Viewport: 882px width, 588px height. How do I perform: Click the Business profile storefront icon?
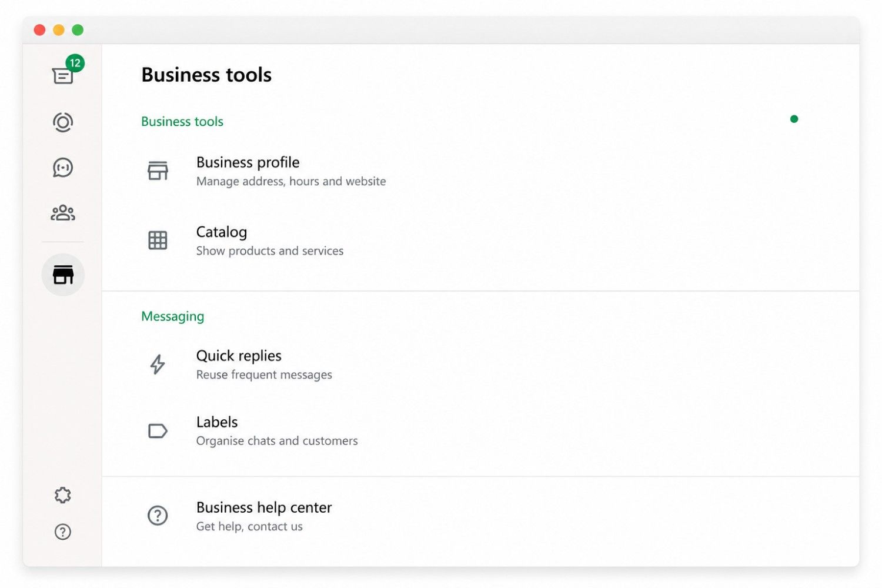click(x=158, y=171)
